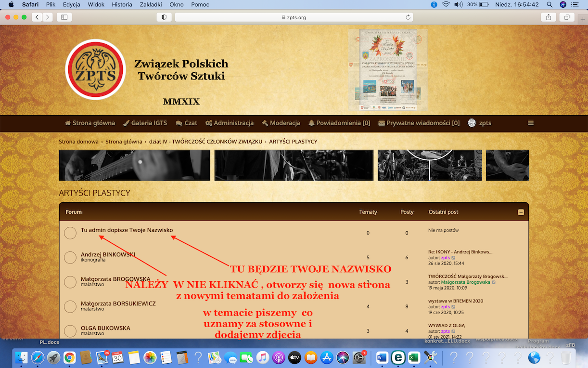The height and width of the screenshot is (368, 588).
Task: Click the zpts.org address bar
Action: (294, 17)
